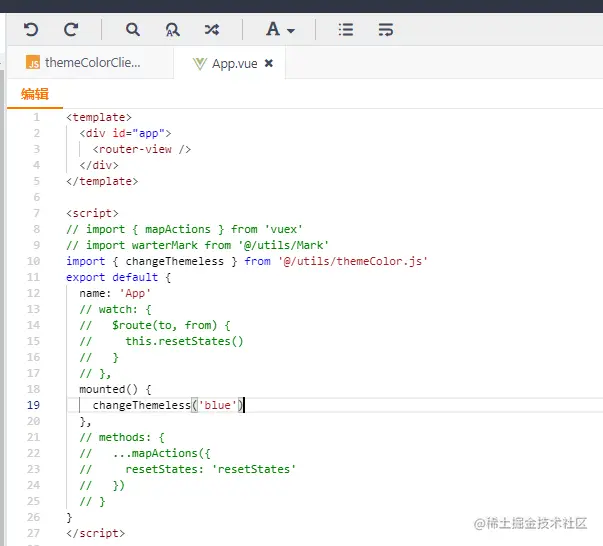Click the '</script>' closing tag
603x546 pixels.
pos(95,533)
